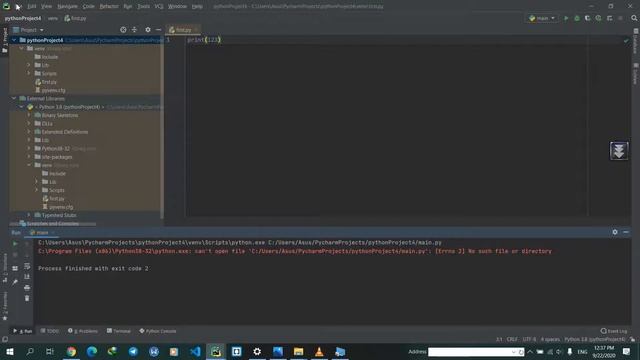Open the View menu
Viewport: 640px width, 360px height.
(46, 7)
